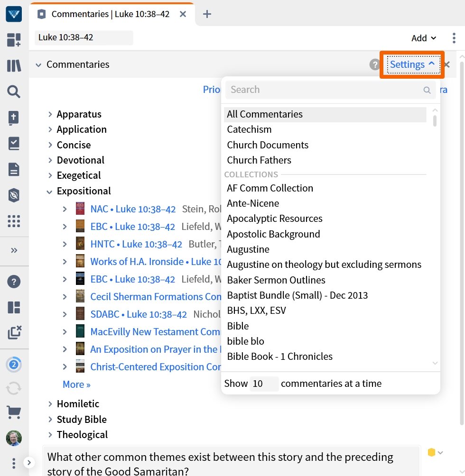Open the document notes icon in sidebar

point(14,169)
